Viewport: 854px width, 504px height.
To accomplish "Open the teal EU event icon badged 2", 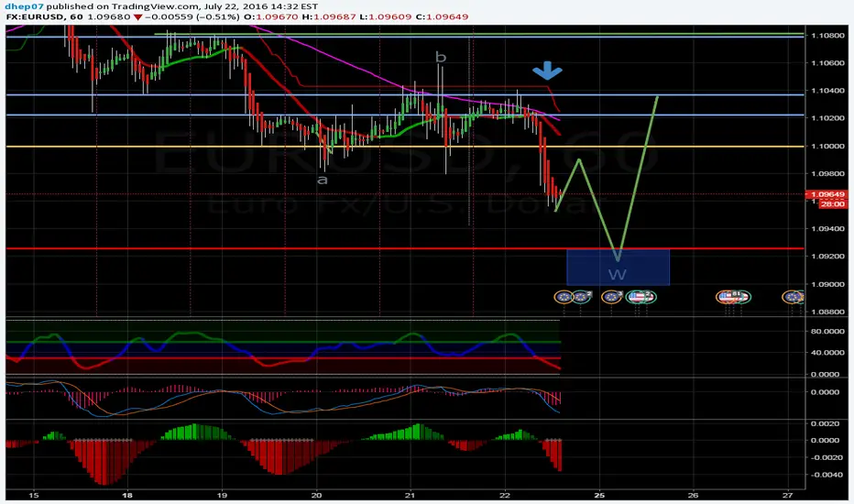I will 582,296.
